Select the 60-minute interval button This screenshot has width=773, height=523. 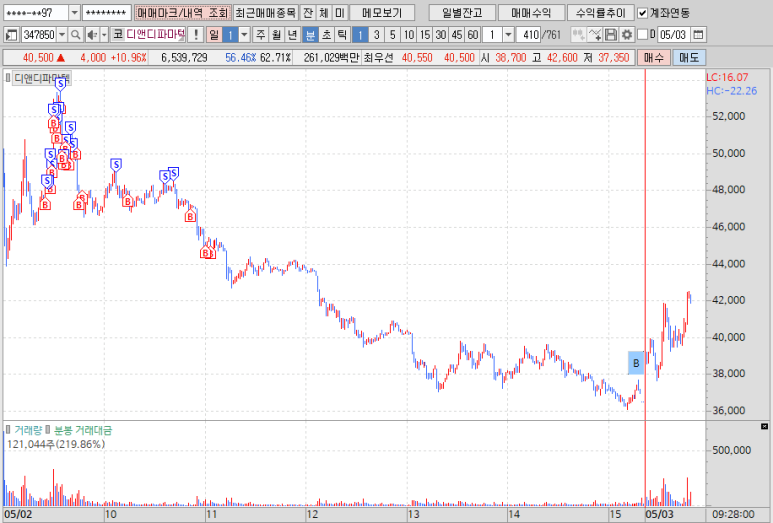click(473, 35)
